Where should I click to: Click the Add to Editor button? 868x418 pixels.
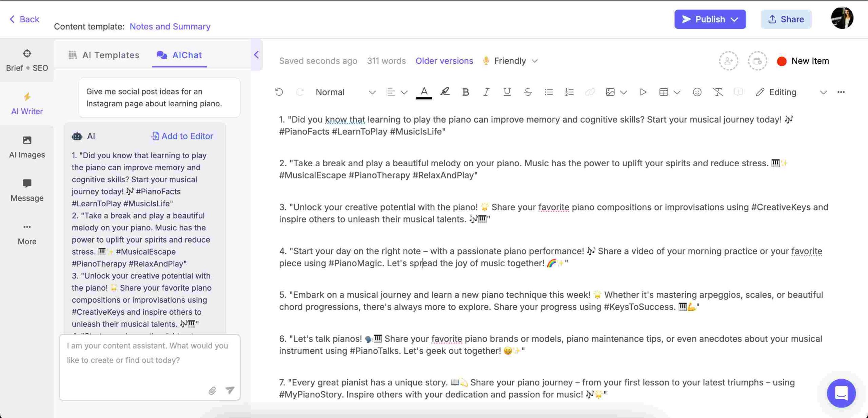(182, 135)
